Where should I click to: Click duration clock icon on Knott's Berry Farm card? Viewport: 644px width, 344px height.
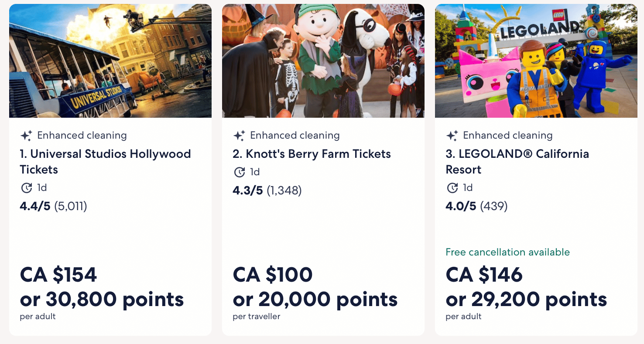pos(240,172)
